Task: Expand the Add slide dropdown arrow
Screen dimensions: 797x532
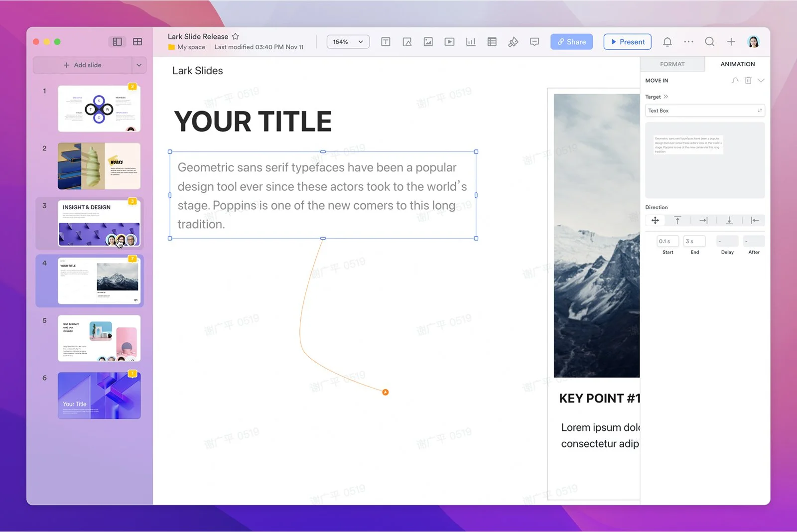Action: coord(139,65)
